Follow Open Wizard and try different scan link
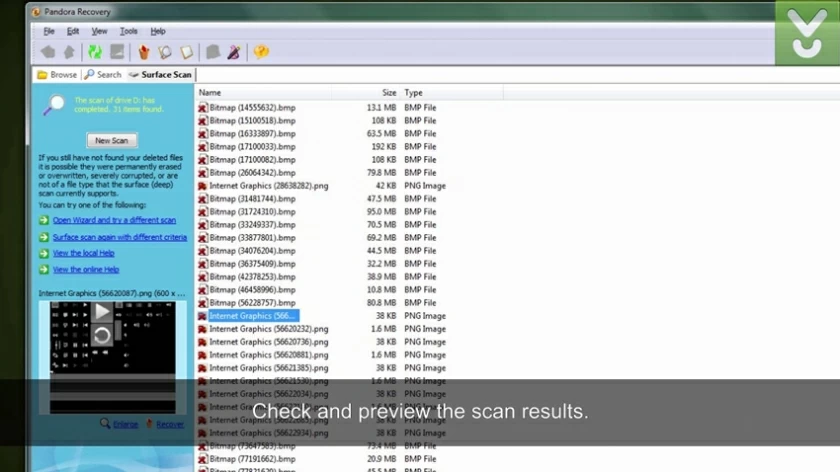Screen dimensions: 840x472 pos(114,220)
